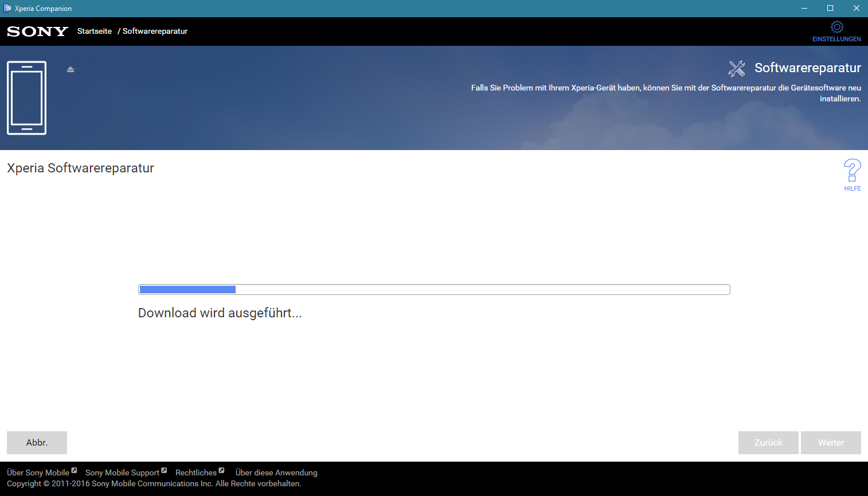Minimize the Xperia Companion window

point(804,8)
